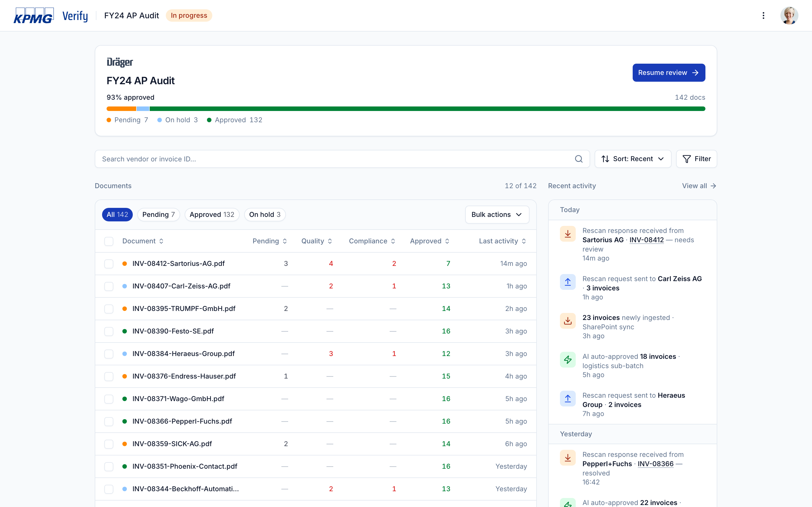Screen dimensions: 812x507
Task: Check the INV-08412-Sartorius-AG.pdf row checkbox
Action: (x=109, y=264)
